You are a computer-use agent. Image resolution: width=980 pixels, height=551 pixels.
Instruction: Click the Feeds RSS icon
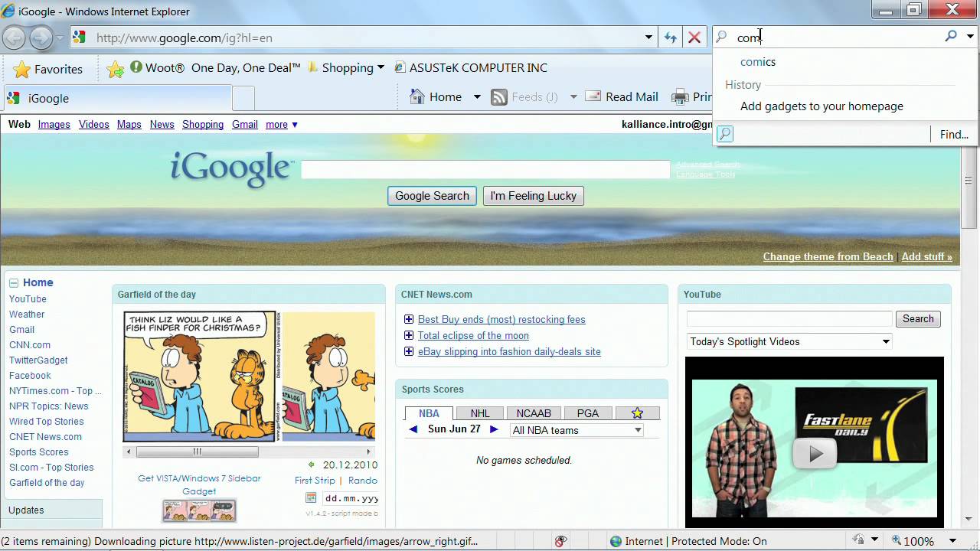coord(499,97)
